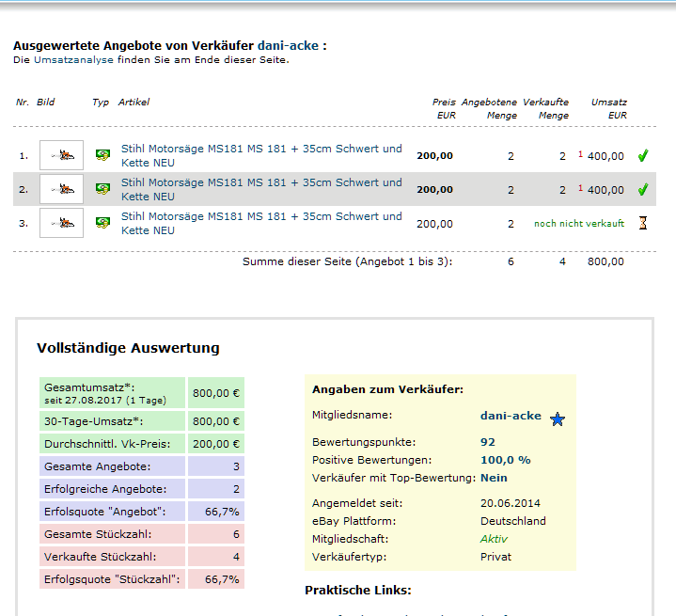Image resolution: width=676 pixels, height=616 pixels.
Task: Open the chainsaw thumbnail for listing 2
Action: point(61,189)
